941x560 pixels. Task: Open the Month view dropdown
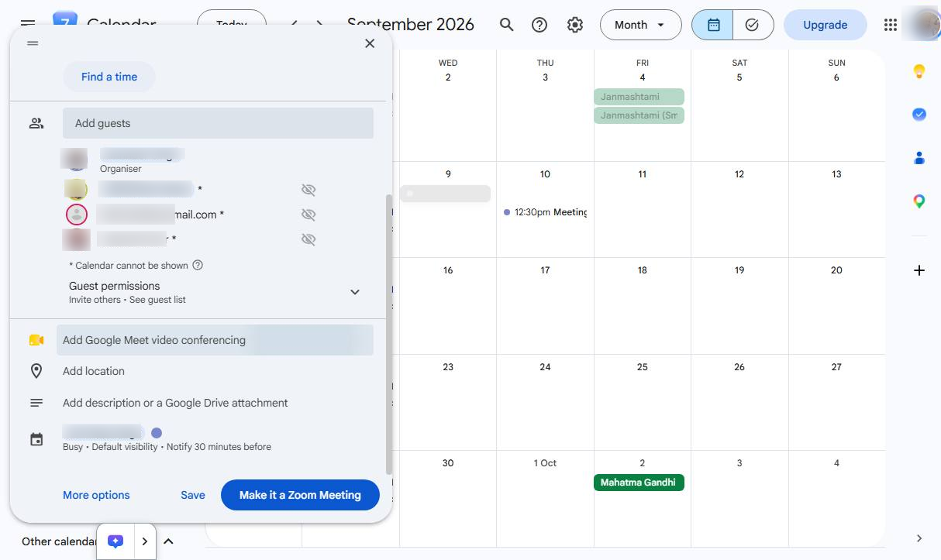[x=640, y=25]
